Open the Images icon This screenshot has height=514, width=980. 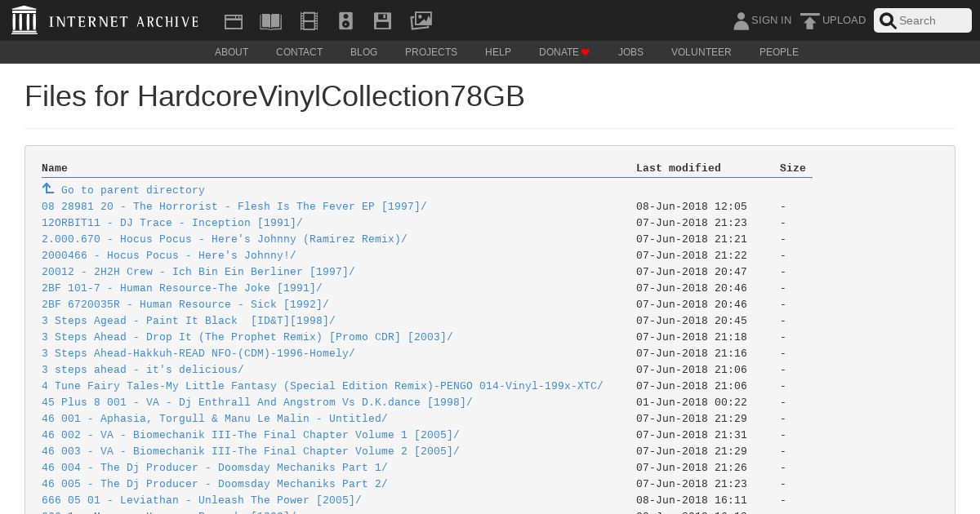pos(421,20)
